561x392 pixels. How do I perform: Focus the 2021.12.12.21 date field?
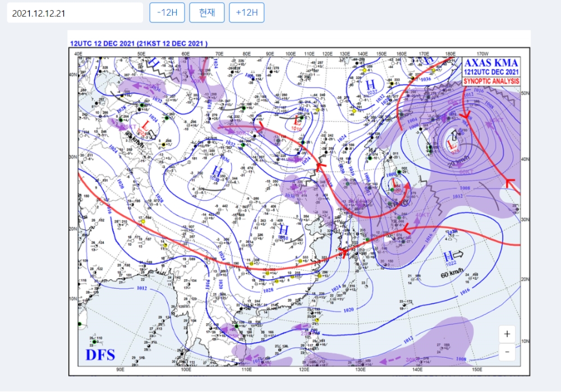click(x=75, y=13)
